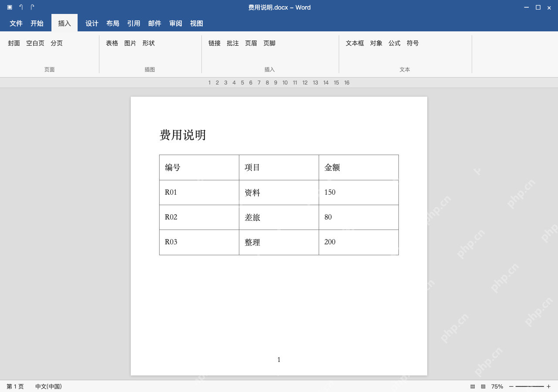Add a hyperlink with 链接

(x=214, y=43)
